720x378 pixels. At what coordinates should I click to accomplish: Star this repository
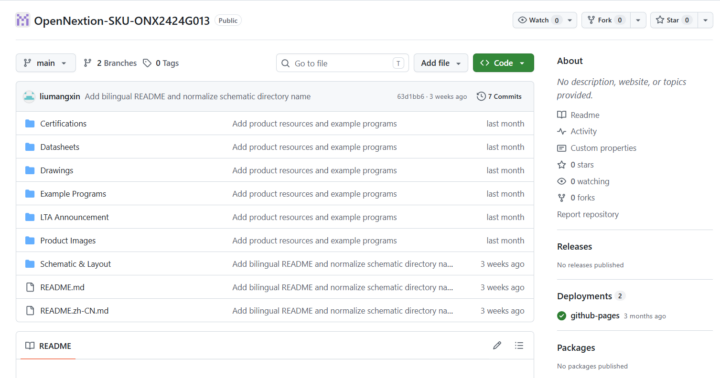point(674,20)
